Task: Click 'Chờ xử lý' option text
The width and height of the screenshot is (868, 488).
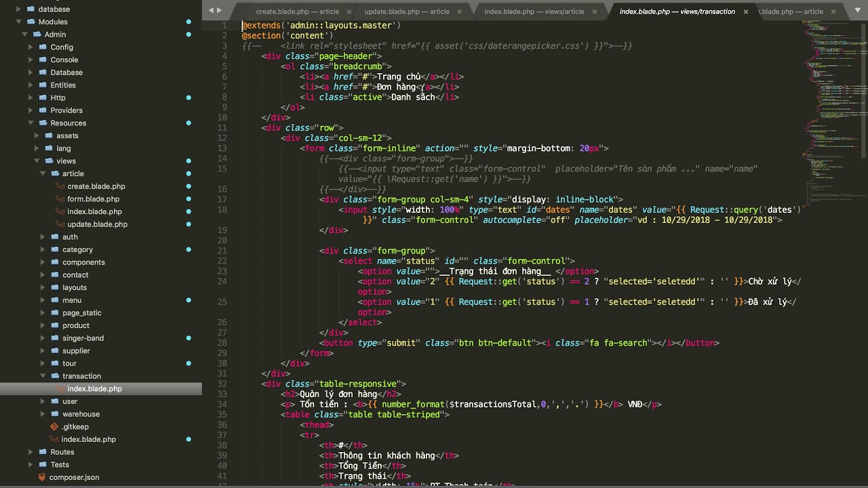Action: pos(770,282)
